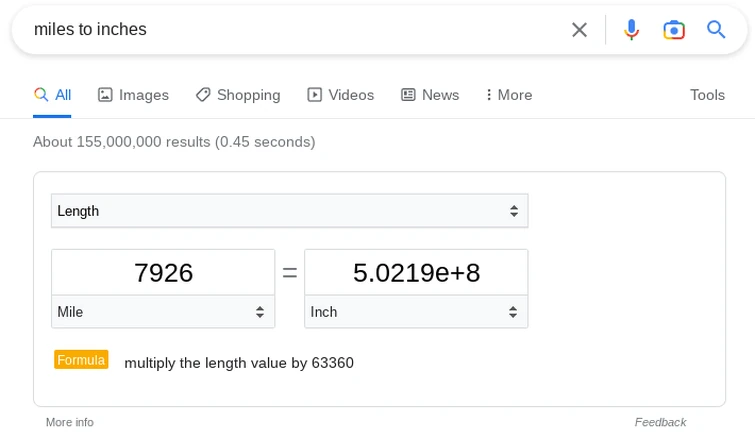The height and width of the screenshot is (438, 755).
Task: Open the Mile unit dropdown
Action: [163, 312]
